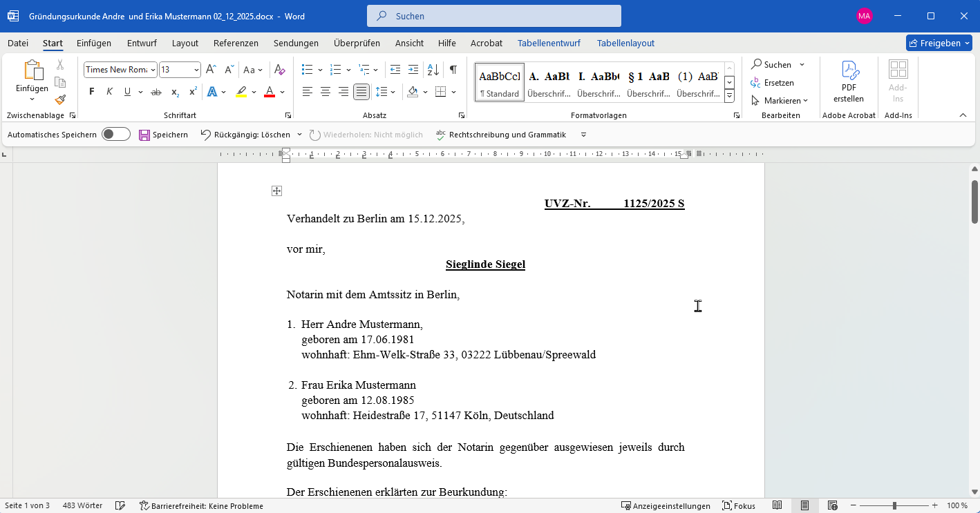Enable Fokus mode in status bar
Image resolution: width=980 pixels, height=513 pixels.
point(738,505)
